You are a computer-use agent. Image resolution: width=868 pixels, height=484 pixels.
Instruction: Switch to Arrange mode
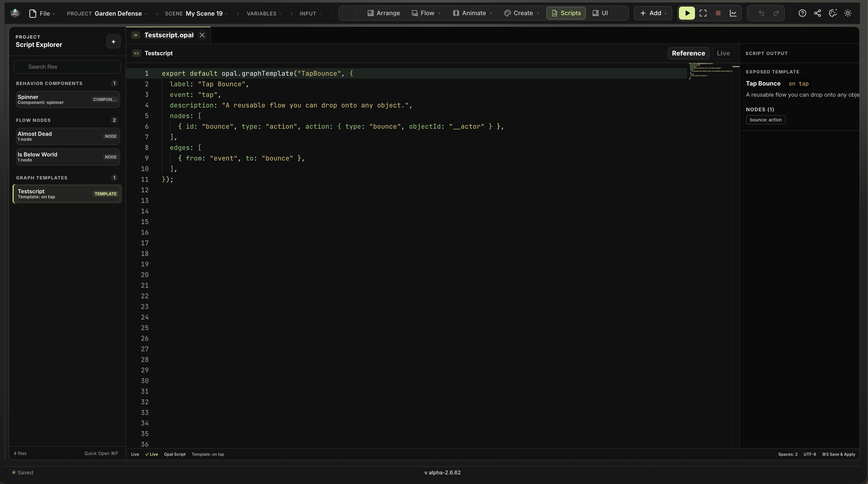384,13
